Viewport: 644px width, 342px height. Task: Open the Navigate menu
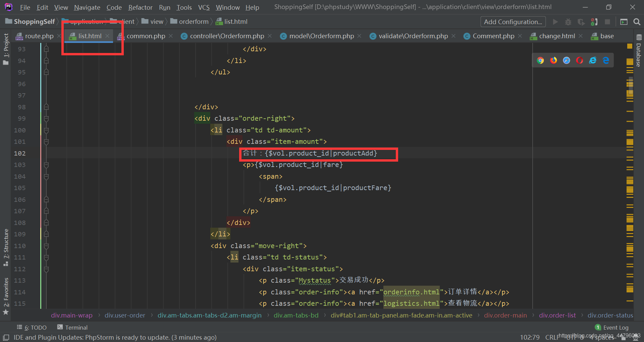87,7
